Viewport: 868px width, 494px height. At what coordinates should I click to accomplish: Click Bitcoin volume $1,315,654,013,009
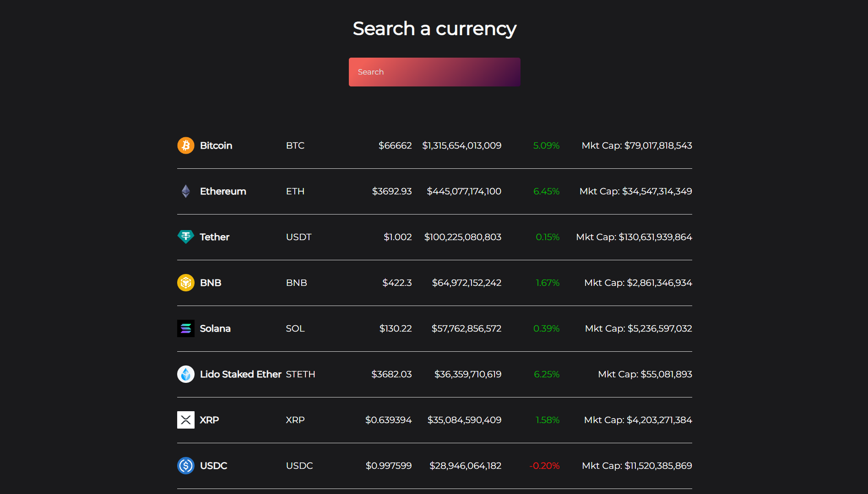(462, 145)
